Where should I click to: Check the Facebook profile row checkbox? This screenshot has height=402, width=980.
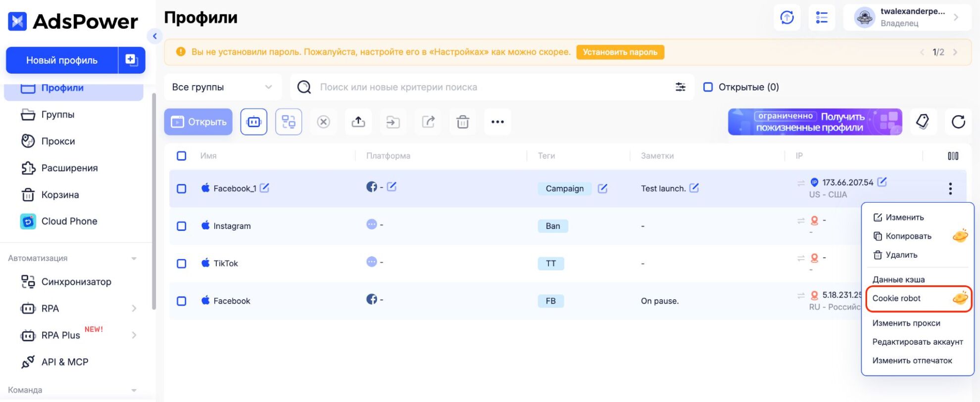(182, 301)
